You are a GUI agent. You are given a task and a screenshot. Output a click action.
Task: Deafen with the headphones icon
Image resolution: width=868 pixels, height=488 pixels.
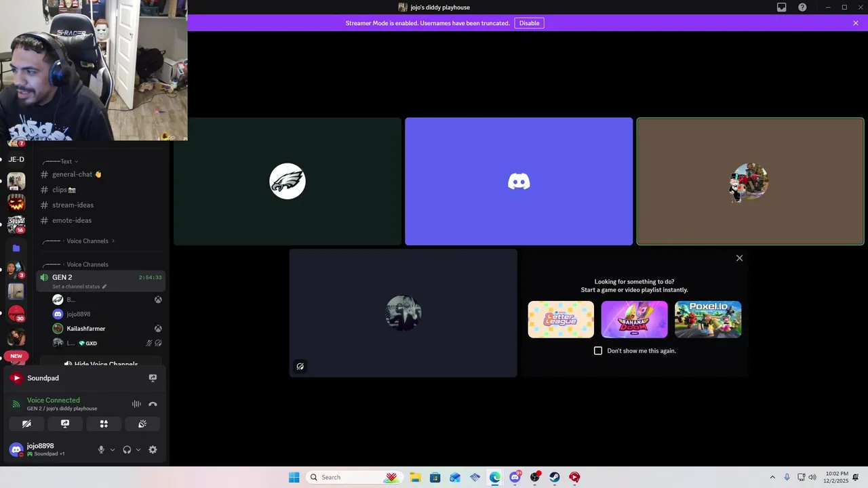(x=127, y=449)
